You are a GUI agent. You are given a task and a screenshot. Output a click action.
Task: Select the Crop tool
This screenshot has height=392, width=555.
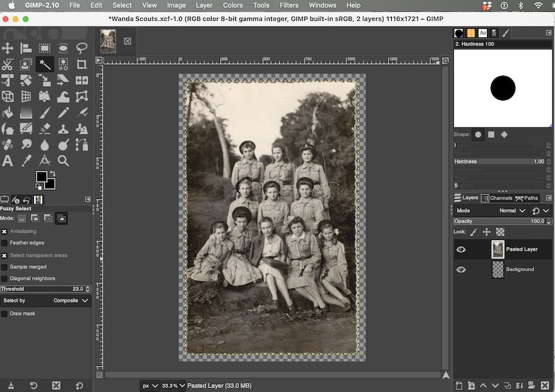coord(82,65)
